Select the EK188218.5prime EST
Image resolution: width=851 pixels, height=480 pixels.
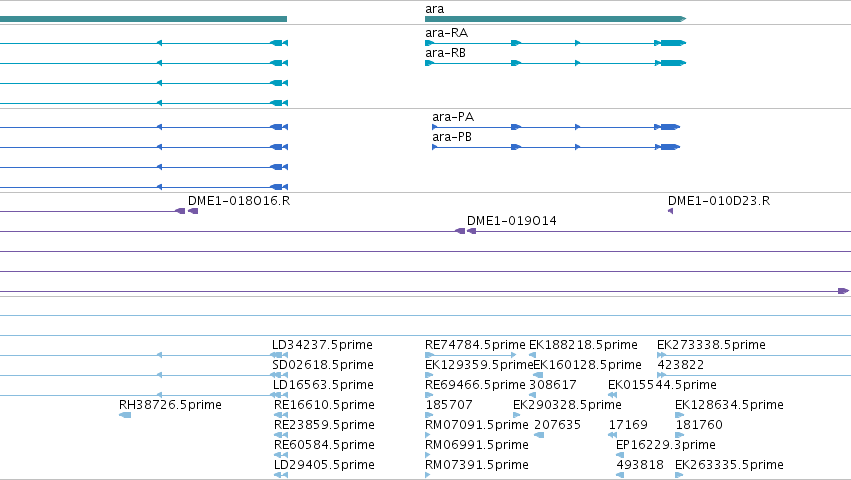click(x=583, y=345)
